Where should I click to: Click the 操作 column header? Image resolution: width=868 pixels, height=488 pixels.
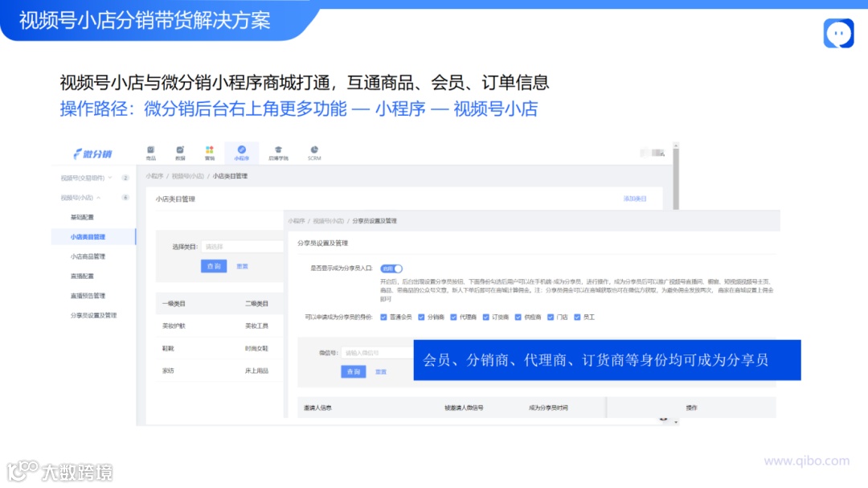[691, 408]
